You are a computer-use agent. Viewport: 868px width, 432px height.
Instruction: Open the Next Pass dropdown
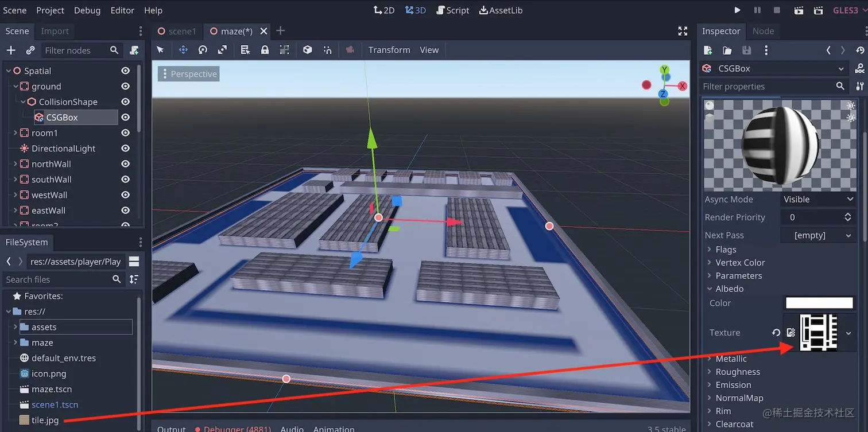pos(819,235)
